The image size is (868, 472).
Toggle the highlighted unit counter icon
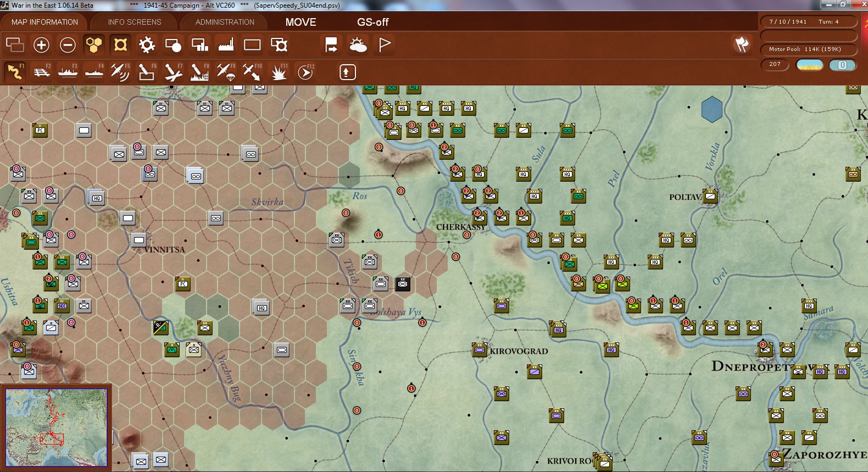(120, 44)
